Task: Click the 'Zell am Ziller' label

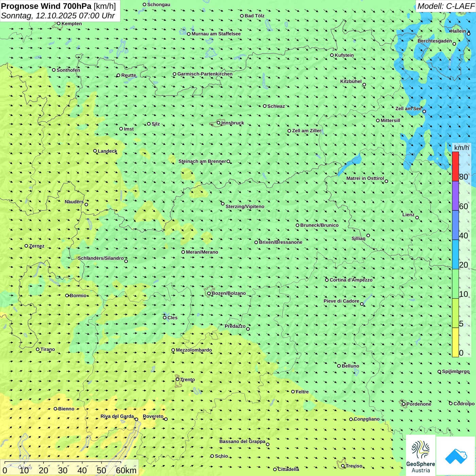Action: point(306,131)
